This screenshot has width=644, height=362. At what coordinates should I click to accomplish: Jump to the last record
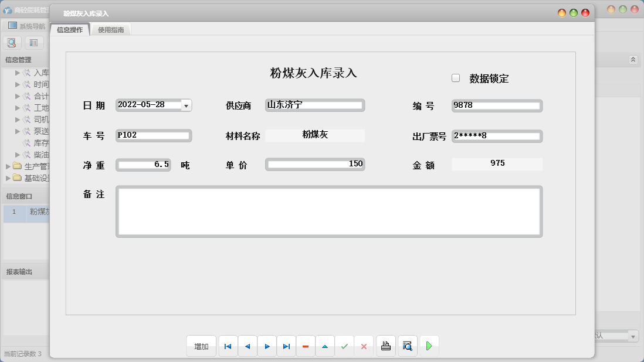pyautogui.click(x=286, y=346)
